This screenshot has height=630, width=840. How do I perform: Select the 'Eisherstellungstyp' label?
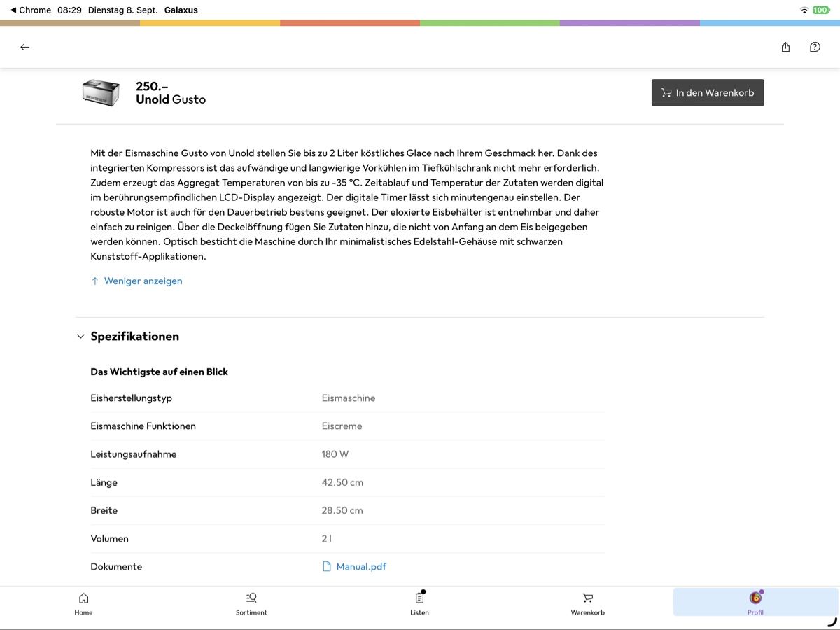pos(131,398)
